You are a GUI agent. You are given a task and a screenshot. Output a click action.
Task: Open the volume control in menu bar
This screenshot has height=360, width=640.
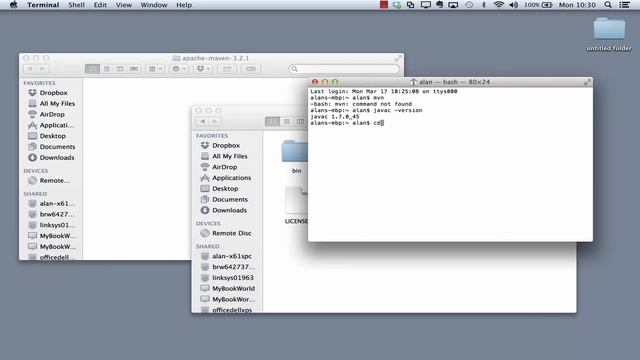(513, 5)
